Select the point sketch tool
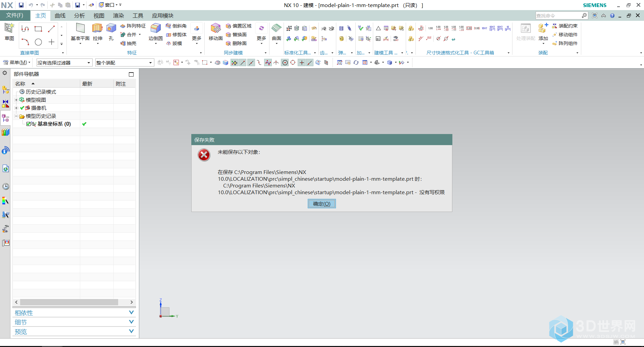 [x=51, y=42]
